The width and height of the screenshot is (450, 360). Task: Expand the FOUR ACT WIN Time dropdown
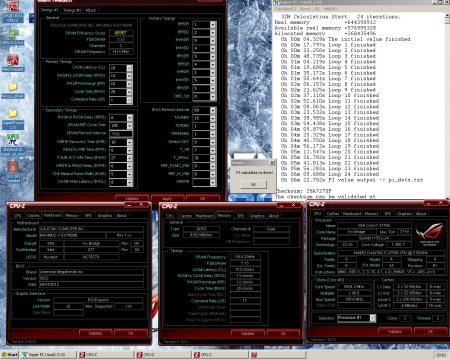pos(129,158)
